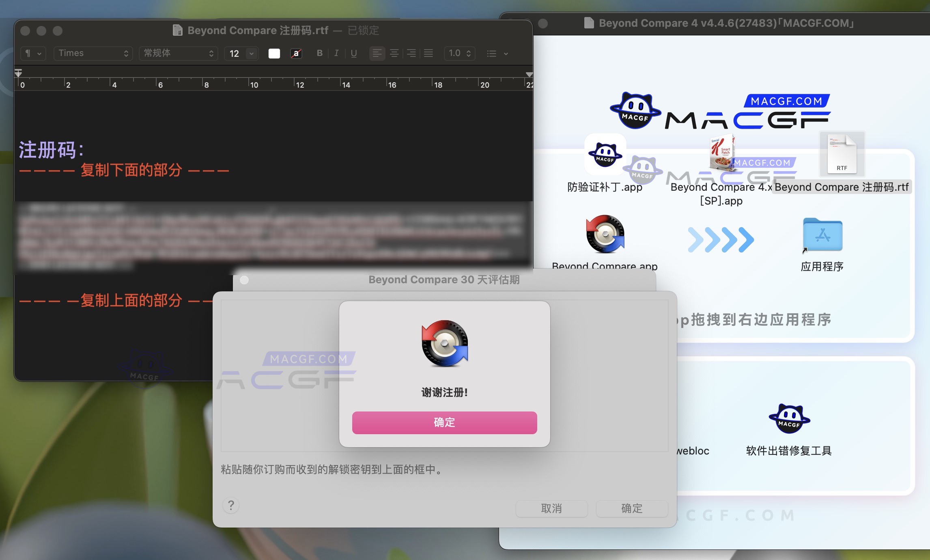930x560 pixels.
Task: Click the help question mark button
Action: pos(231,506)
